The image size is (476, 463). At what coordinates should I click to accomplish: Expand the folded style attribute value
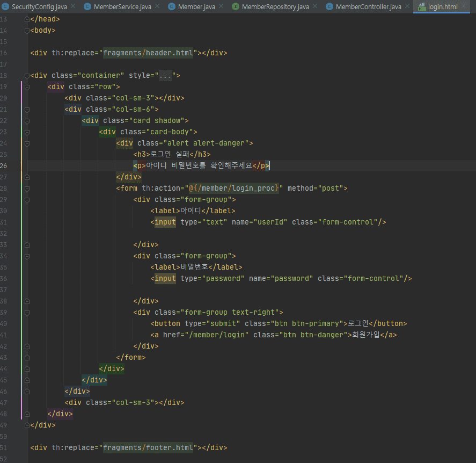(x=165, y=75)
